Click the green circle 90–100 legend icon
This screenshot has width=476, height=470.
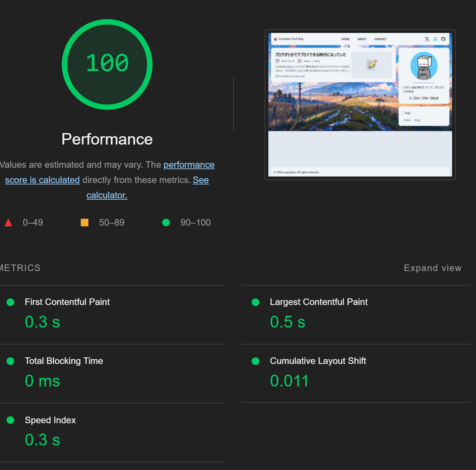click(x=166, y=223)
